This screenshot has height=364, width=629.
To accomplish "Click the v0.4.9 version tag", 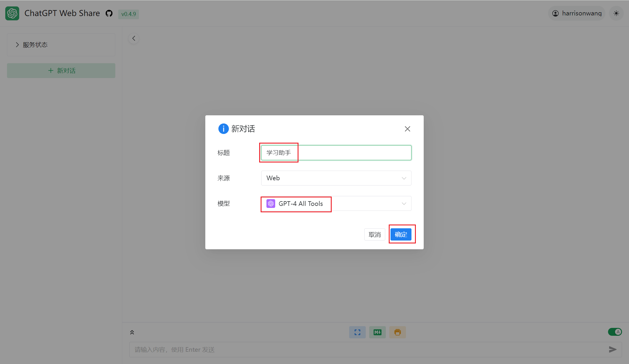I will 128,14.
